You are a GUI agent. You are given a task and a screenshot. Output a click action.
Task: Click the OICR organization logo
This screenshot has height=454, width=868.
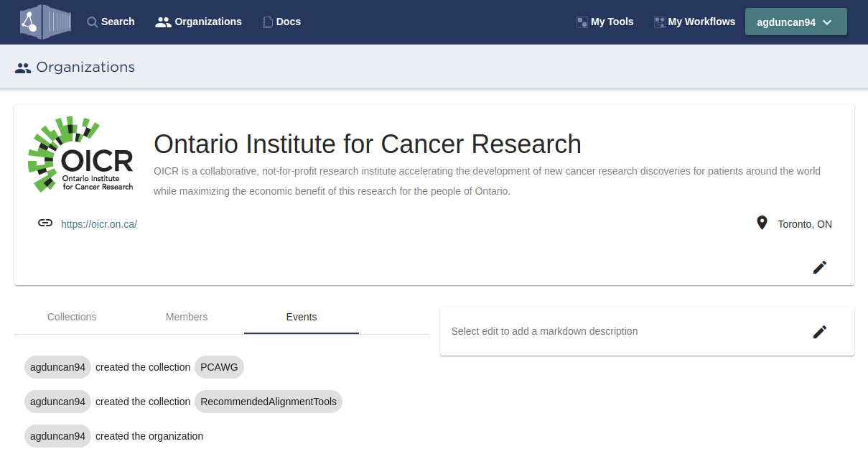click(80, 154)
